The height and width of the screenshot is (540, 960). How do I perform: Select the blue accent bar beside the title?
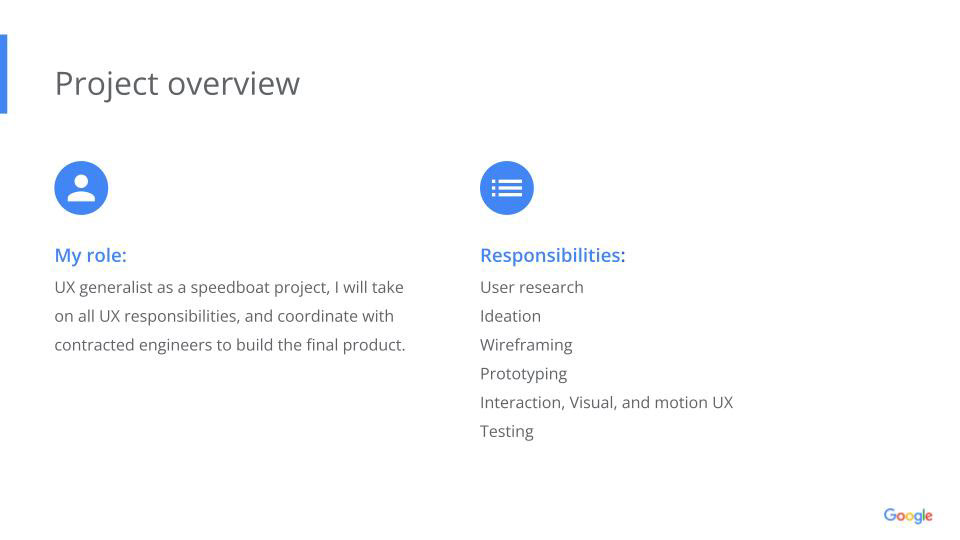(x=3, y=74)
